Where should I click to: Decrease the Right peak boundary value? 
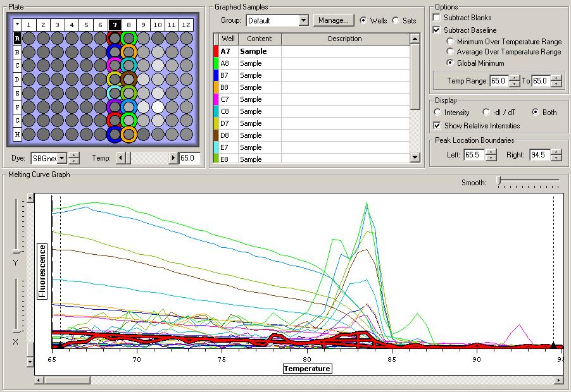[556, 157]
